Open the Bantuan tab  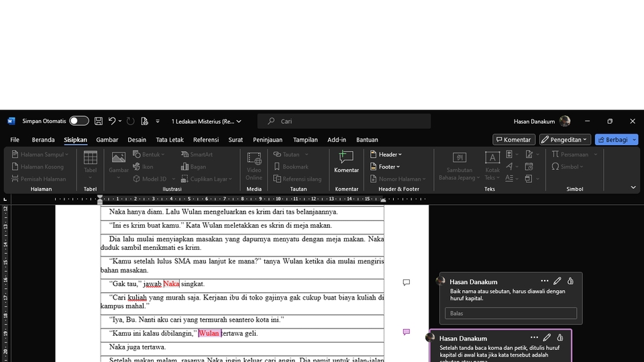click(x=367, y=140)
